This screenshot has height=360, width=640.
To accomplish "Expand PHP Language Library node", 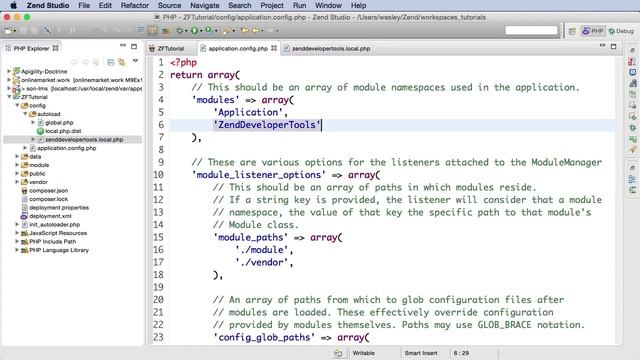I will click(x=17, y=250).
